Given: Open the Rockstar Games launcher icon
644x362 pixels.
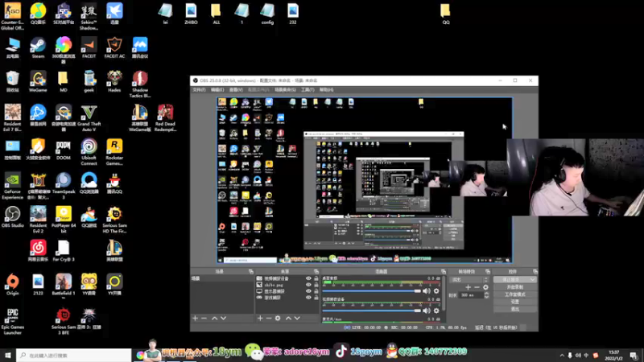Looking at the screenshot, I should click(114, 152).
